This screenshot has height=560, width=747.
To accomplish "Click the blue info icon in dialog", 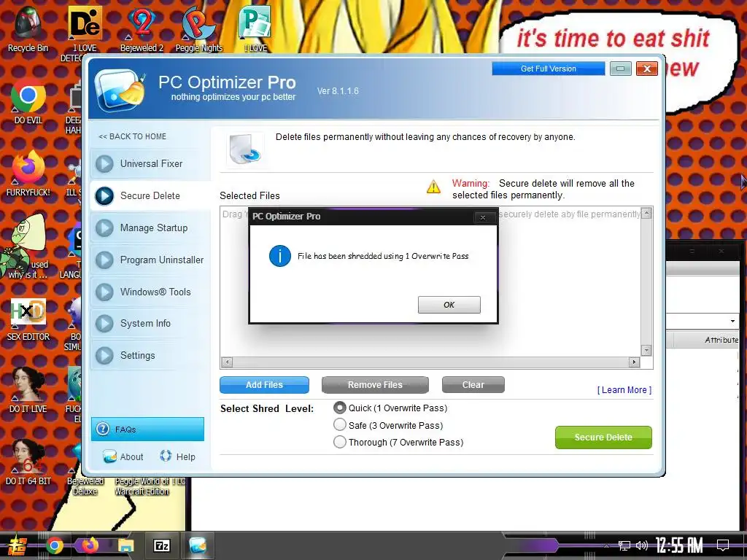I will 280,256.
